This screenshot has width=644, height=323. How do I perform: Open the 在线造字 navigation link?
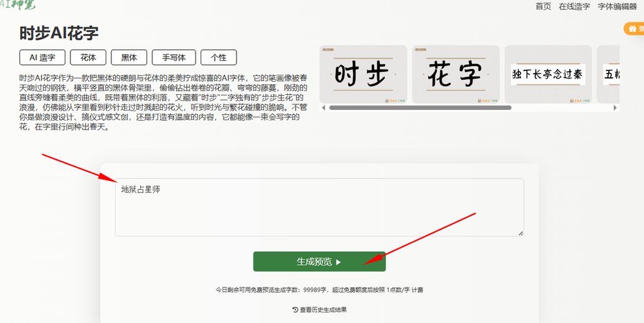click(x=574, y=6)
